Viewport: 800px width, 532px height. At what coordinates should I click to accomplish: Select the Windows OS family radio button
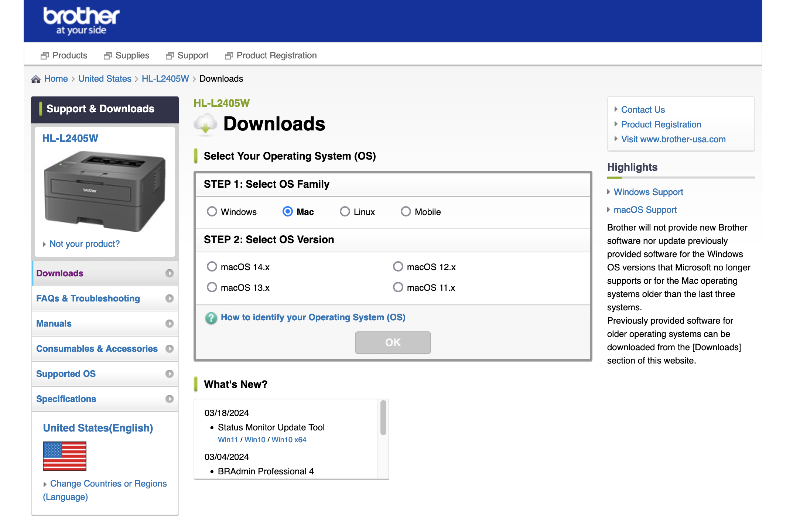click(x=212, y=212)
